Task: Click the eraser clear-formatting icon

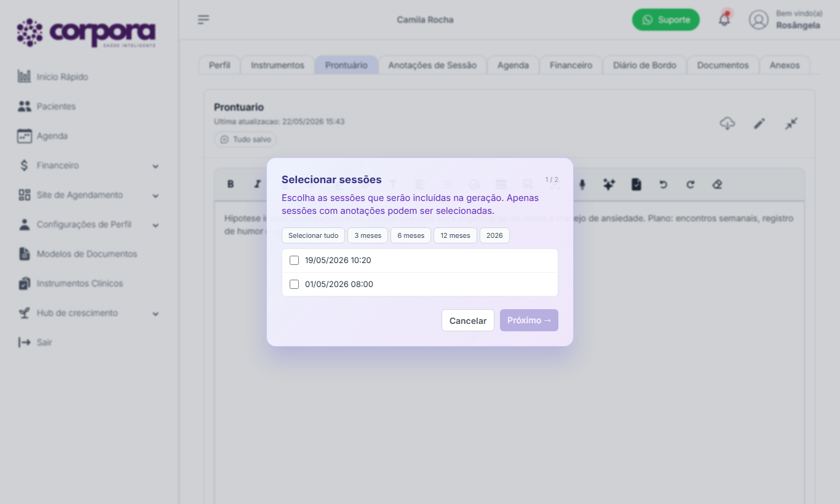Action: [x=717, y=184]
